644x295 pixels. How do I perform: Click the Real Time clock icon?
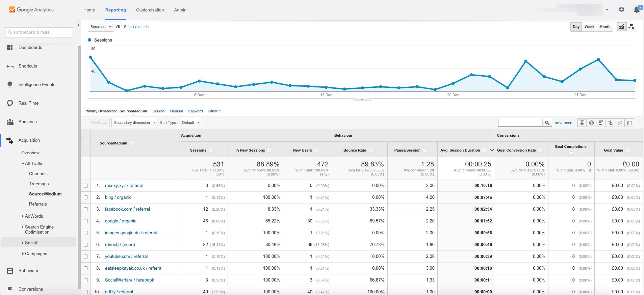pyautogui.click(x=10, y=103)
